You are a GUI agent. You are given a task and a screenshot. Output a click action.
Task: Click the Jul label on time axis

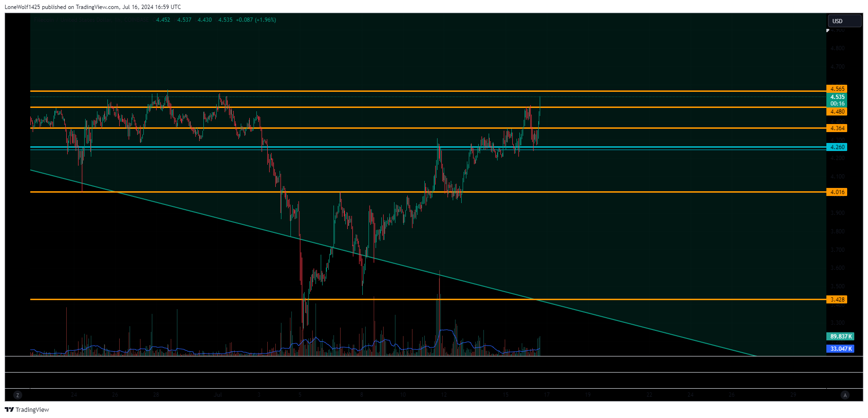point(218,395)
